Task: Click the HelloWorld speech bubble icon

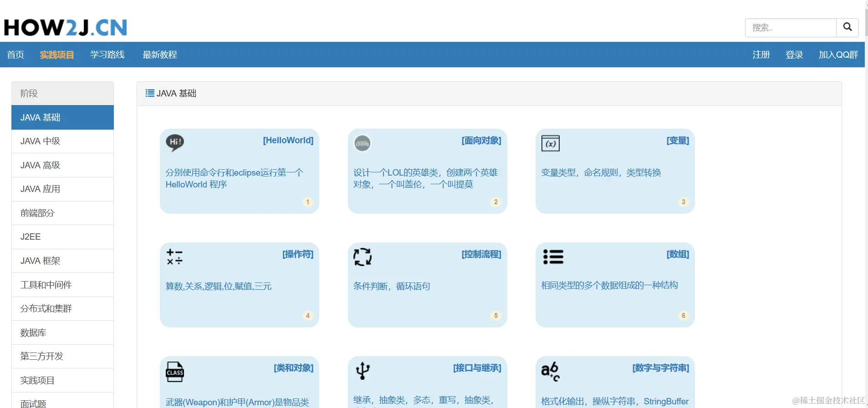Action: [175, 143]
